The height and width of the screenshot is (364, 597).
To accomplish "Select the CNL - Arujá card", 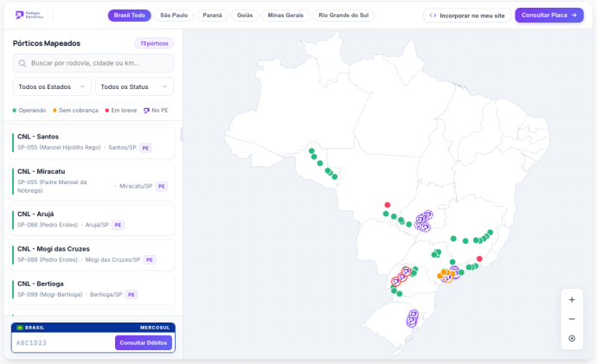I will pos(92,220).
